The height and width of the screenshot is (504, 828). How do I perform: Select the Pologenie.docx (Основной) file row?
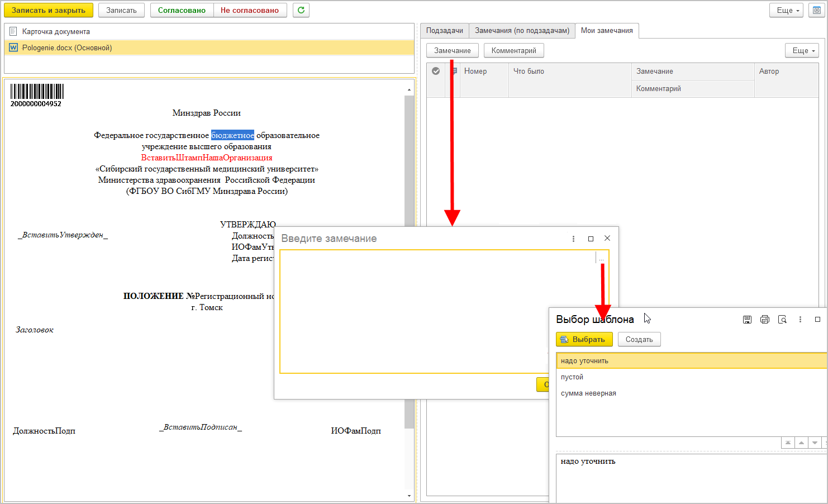tap(209, 47)
